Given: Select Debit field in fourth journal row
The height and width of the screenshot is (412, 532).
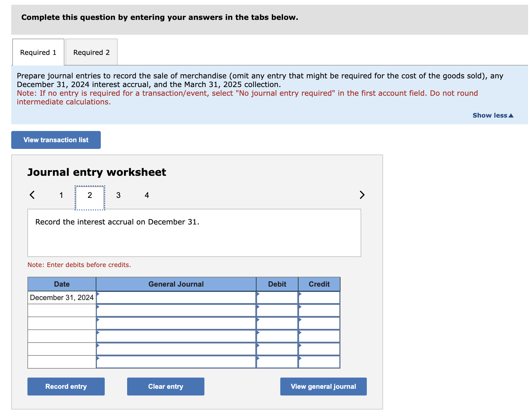Looking at the screenshot, I should click(x=277, y=336).
